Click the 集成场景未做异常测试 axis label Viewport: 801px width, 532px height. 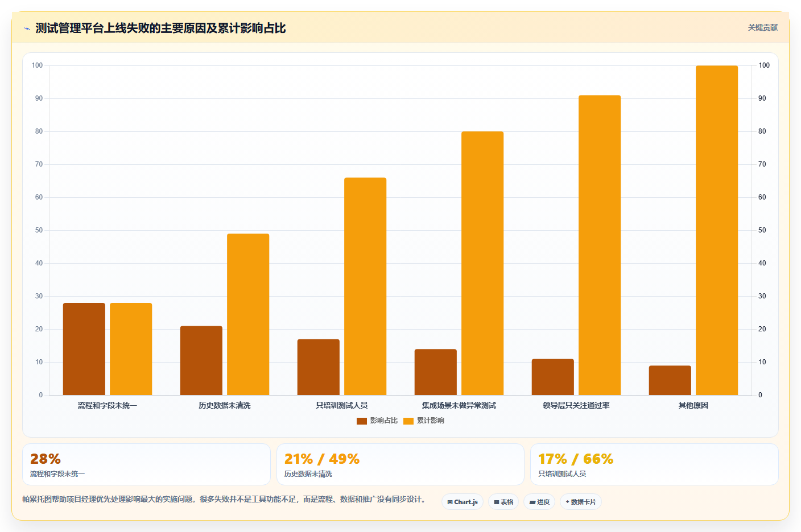point(459,405)
